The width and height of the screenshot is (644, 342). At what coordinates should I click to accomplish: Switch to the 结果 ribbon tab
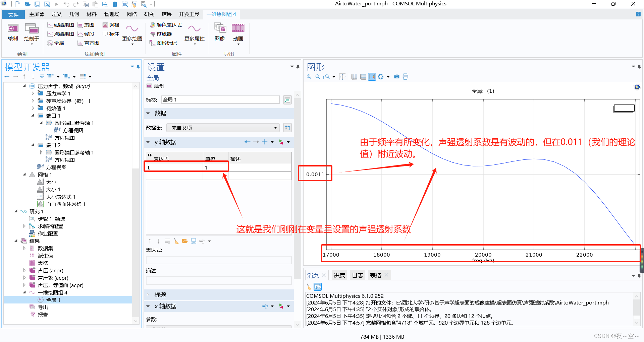click(166, 14)
